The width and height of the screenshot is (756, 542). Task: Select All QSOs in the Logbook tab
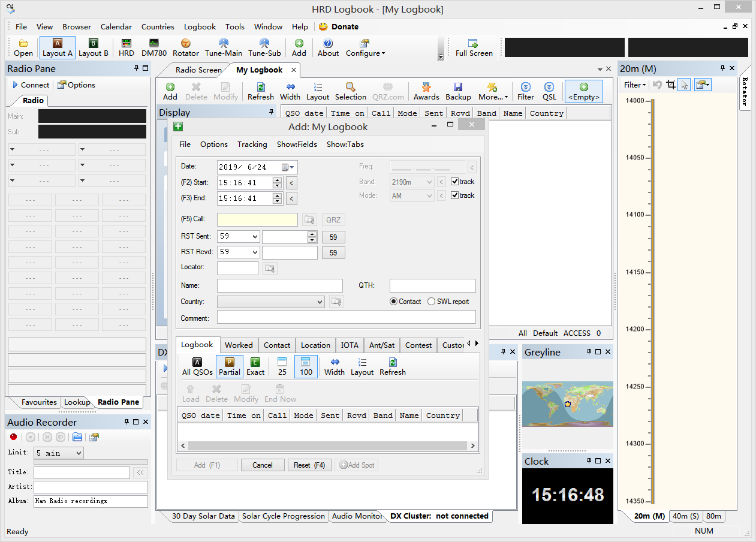coord(197,366)
